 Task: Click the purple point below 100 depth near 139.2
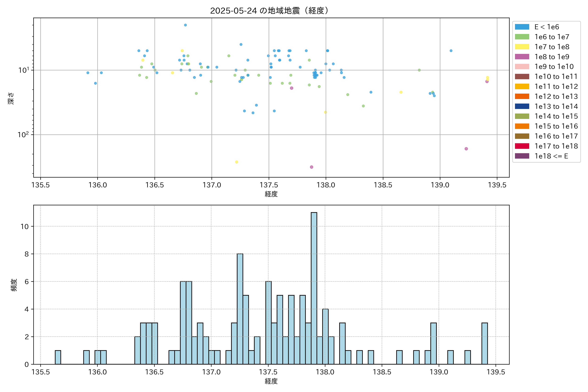pos(466,149)
